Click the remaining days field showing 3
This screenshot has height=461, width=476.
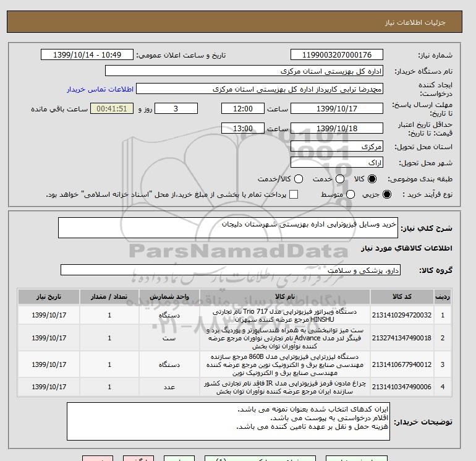pos(176,108)
